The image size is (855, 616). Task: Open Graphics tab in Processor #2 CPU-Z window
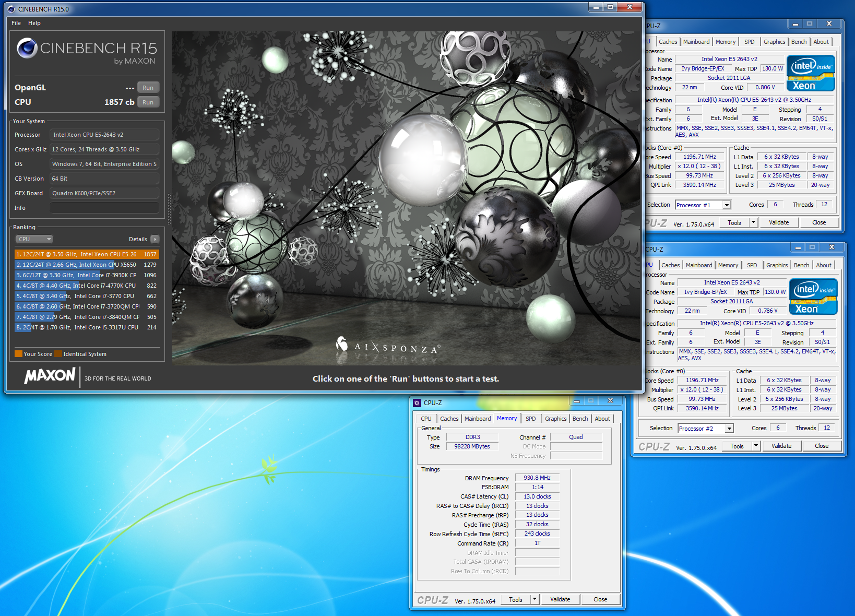[x=777, y=265]
